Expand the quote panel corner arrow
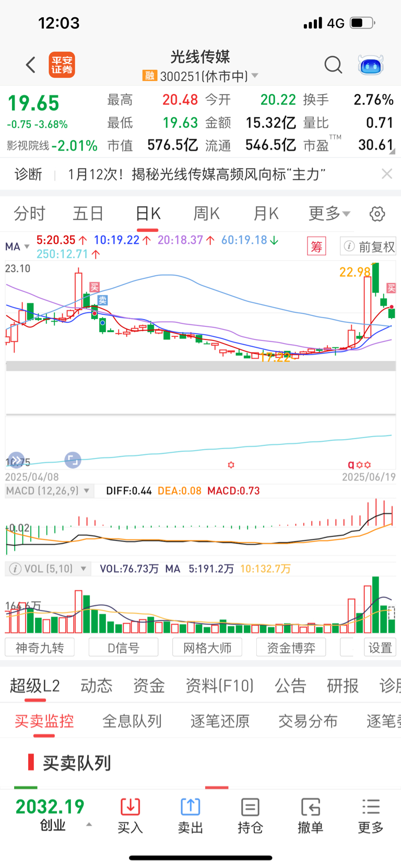Screen dimensions: 401x868 (392, 152)
